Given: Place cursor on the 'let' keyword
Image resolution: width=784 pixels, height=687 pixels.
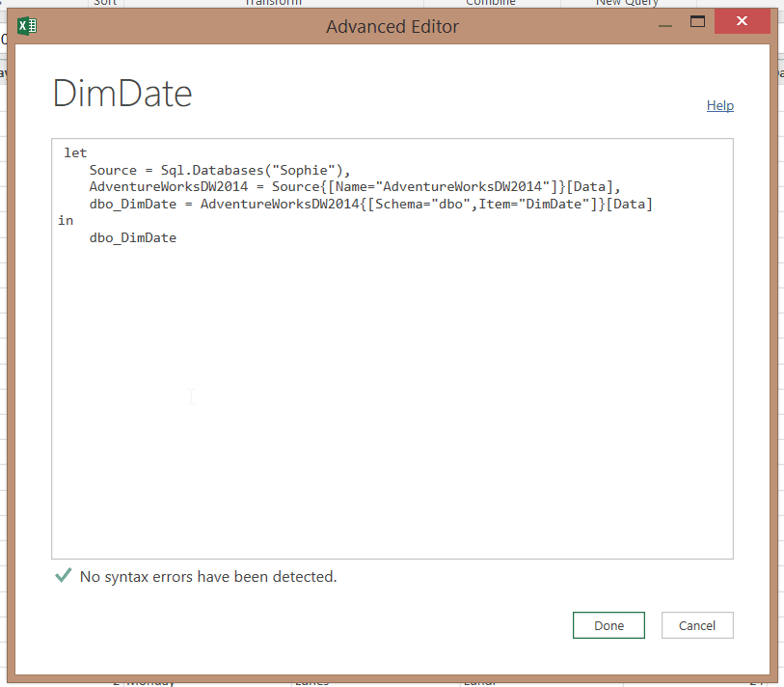Looking at the screenshot, I should 75,153.
